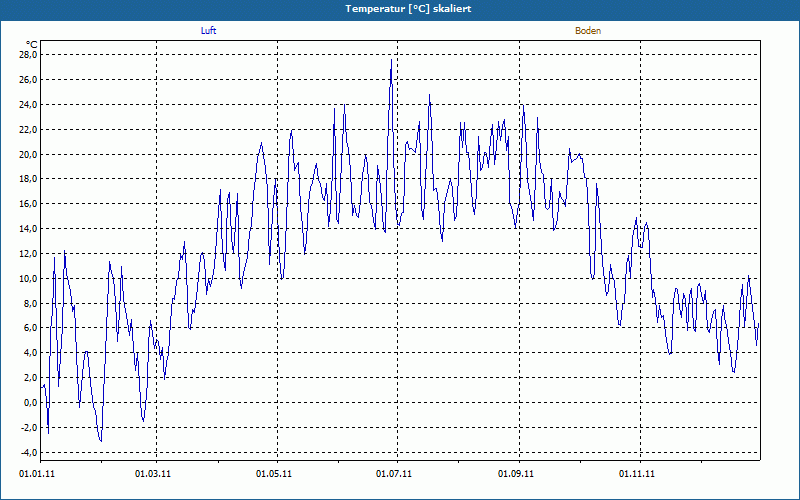
Task: Select the 01.05.11 date axis label
Action: [x=274, y=474]
